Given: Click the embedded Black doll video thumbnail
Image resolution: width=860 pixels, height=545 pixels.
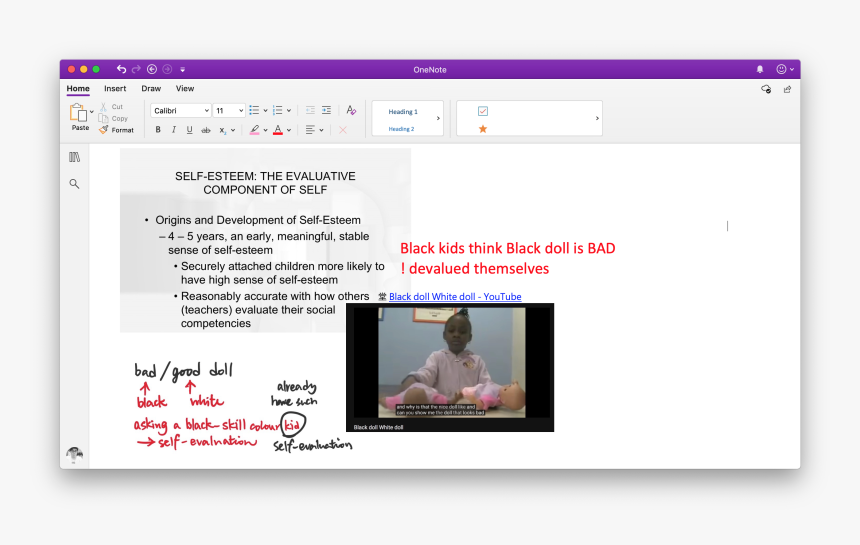Looking at the screenshot, I should [449, 366].
